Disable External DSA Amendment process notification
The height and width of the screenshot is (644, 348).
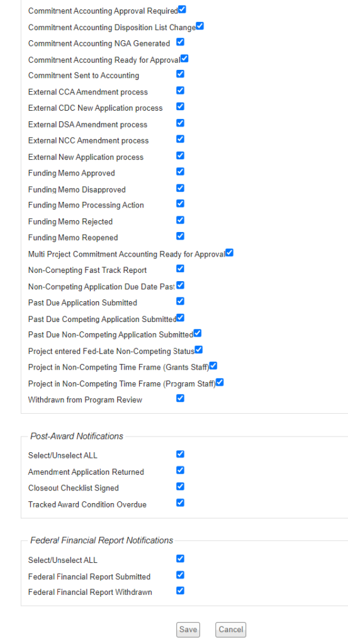[181, 123]
